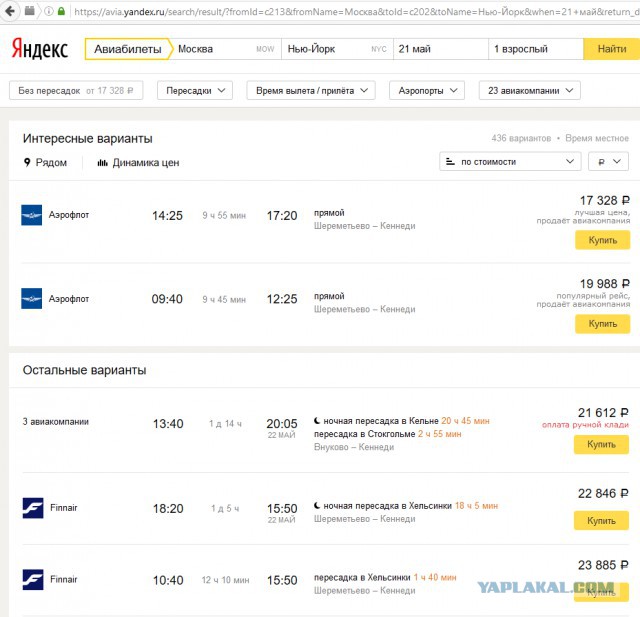This screenshot has width=640, height=617.
Task: Click the оплата ручной клади note
Action: [x=585, y=425]
